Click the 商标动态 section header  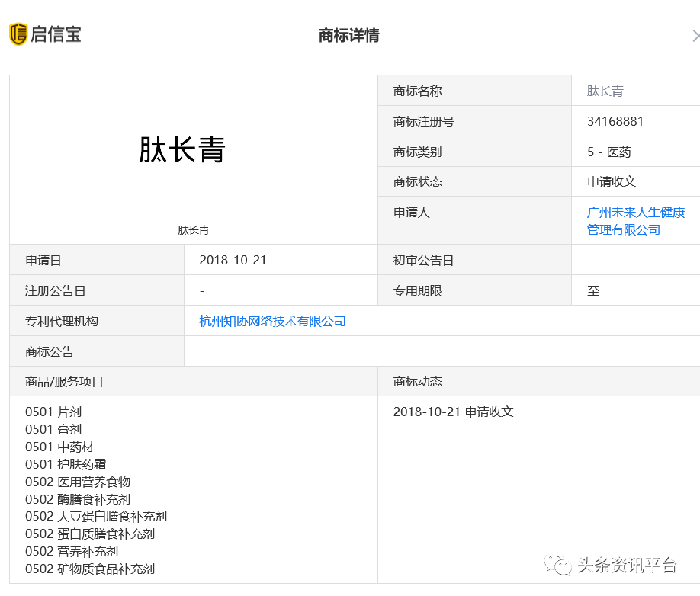pyautogui.click(x=417, y=381)
